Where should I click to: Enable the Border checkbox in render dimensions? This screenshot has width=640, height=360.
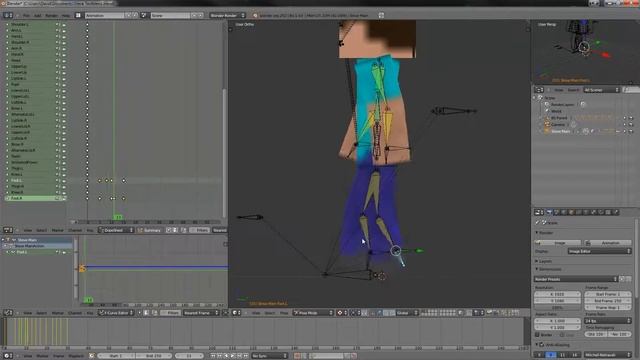538,335
